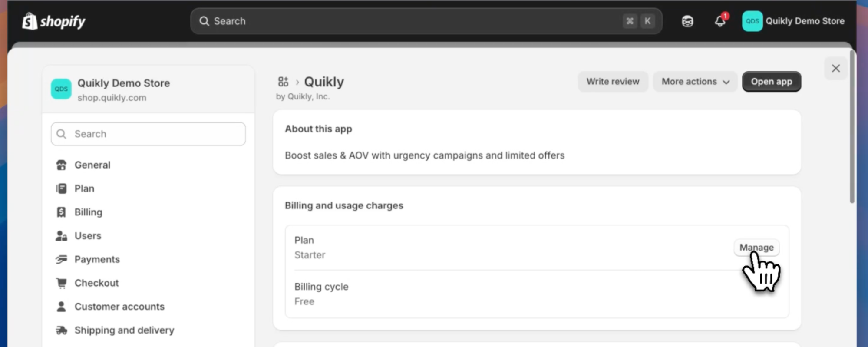Click the Billing cycle label
Viewport: 868px width, 347px height.
321,287
